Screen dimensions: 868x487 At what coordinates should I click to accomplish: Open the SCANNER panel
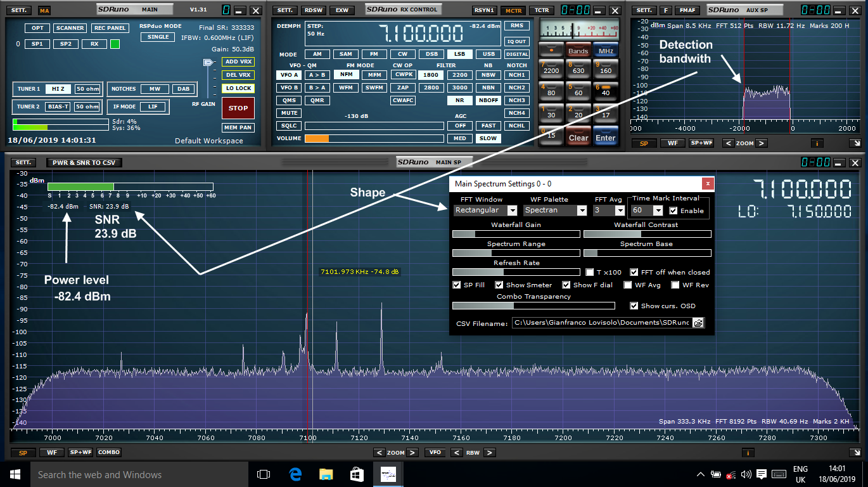(x=70, y=28)
